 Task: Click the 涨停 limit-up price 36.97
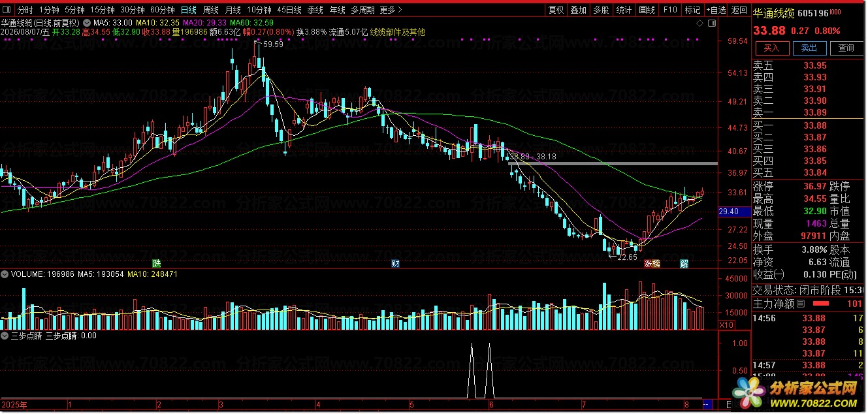[814, 188]
